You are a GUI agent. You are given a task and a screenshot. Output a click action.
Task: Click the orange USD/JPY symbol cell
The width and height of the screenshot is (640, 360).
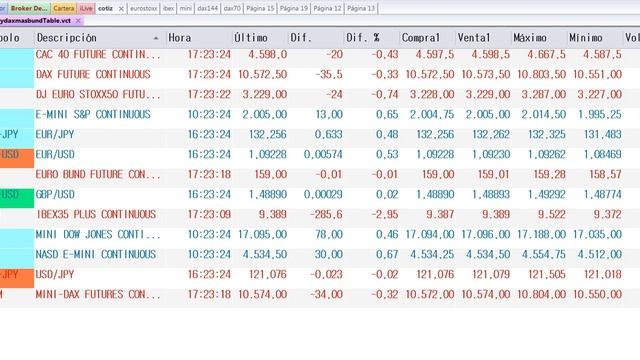tap(17, 278)
